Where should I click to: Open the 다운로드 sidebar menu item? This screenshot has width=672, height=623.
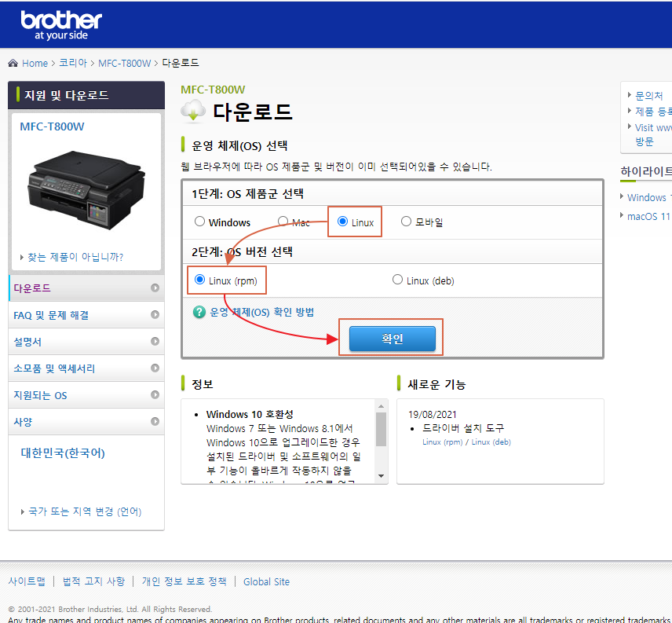(86, 288)
